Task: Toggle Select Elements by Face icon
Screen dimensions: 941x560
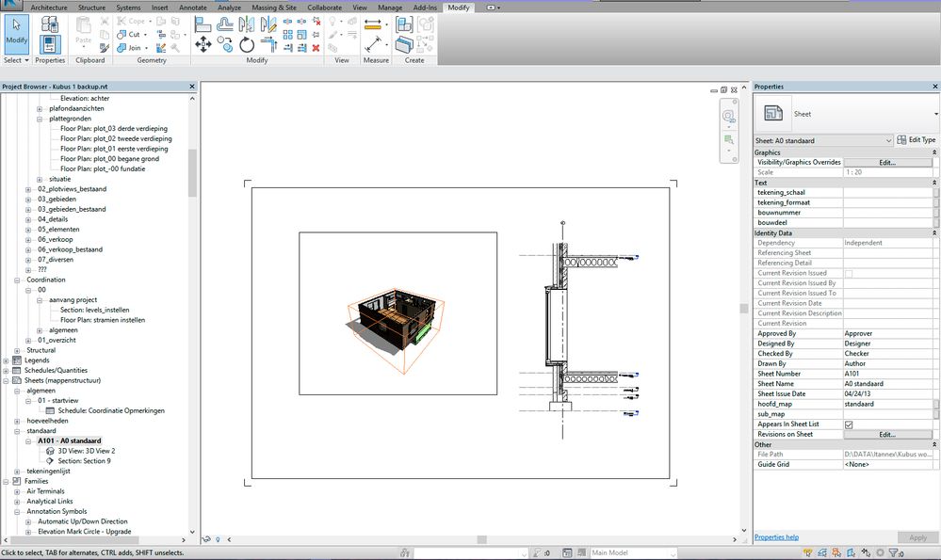Action: (x=851, y=552)
